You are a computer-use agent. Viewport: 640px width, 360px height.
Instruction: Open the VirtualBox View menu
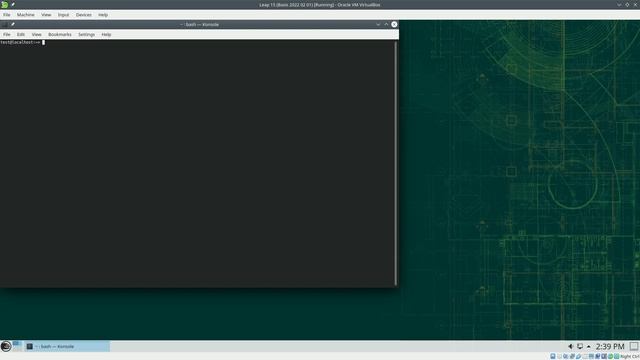click(46, 15)
